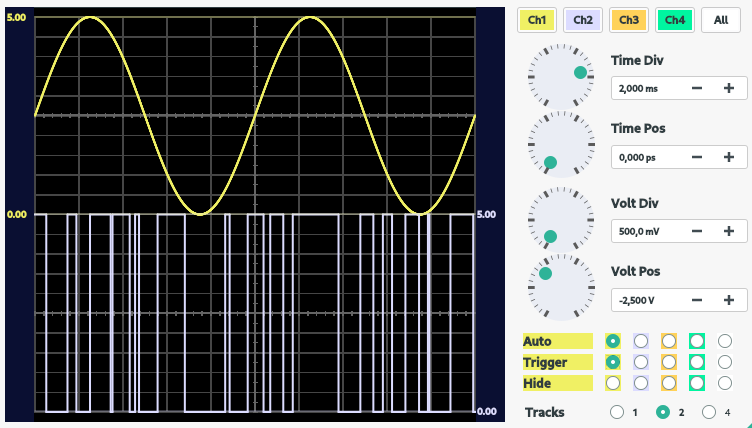
Task: Set Trigger to the orange Ch3 channel
Action: (x=669, y=362)
